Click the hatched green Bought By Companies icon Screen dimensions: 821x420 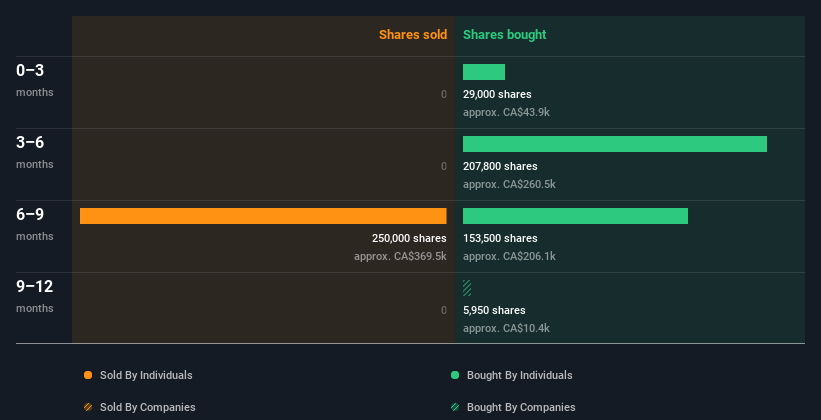(455, 407)
